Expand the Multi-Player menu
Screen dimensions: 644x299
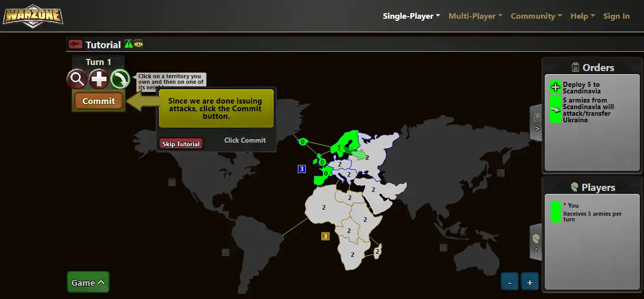pyautogui.click(x=475, y=16)
